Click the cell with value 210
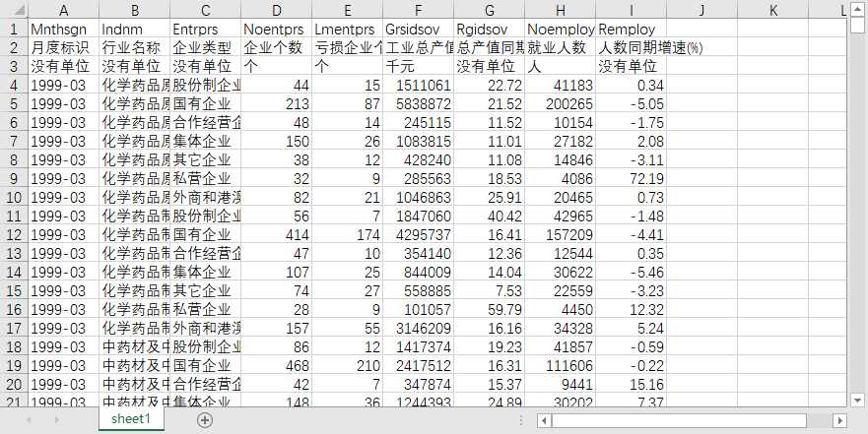 [347, 365]
